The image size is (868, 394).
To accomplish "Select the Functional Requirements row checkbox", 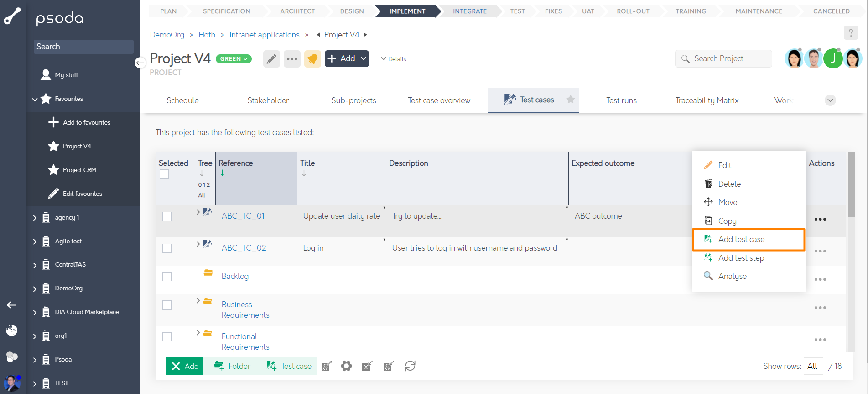I will (x=167, y=337).
